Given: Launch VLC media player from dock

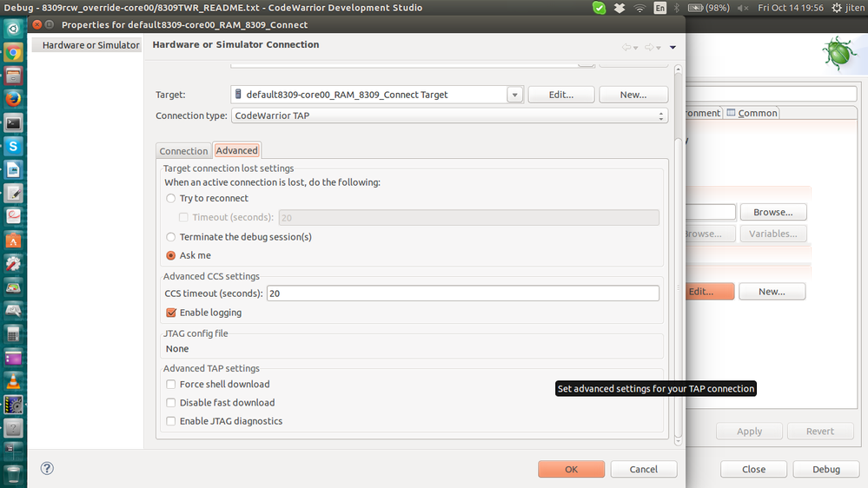Looking at the screenshot, I should coord(13,381).
